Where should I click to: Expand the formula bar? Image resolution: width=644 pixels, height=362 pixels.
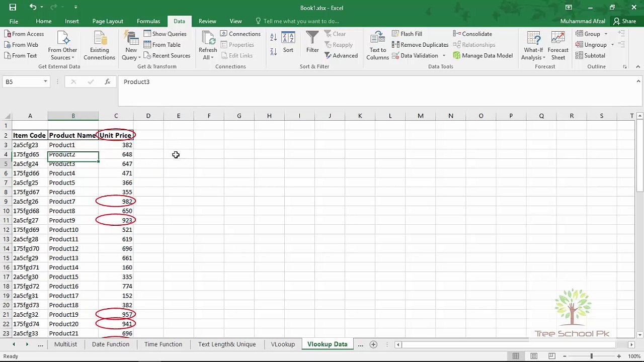[638, 81]
